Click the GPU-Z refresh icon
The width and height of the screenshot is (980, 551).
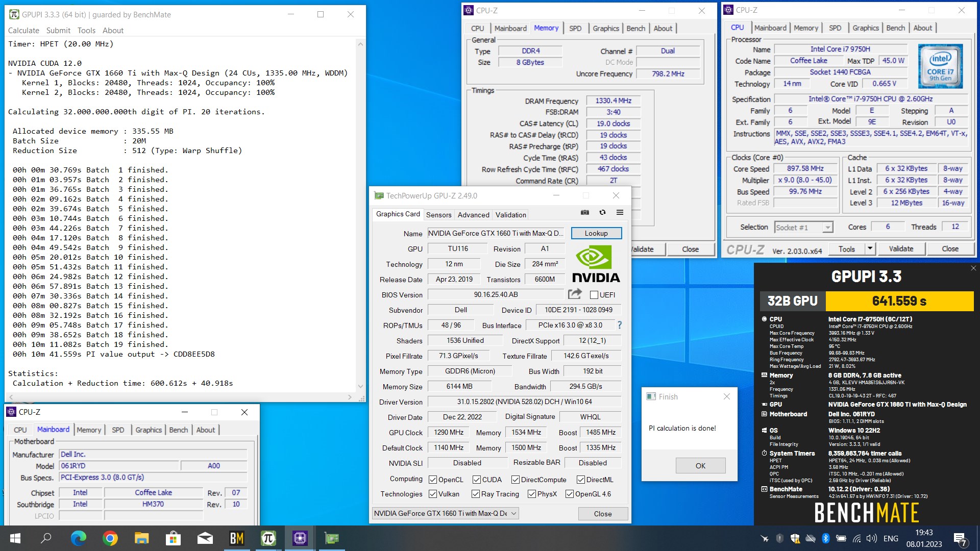[602, 212]
